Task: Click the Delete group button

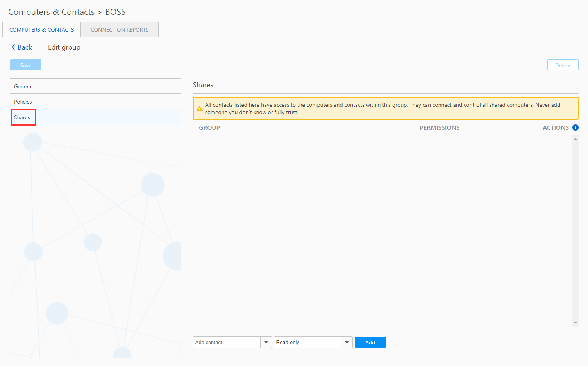Action: (563, 65)
